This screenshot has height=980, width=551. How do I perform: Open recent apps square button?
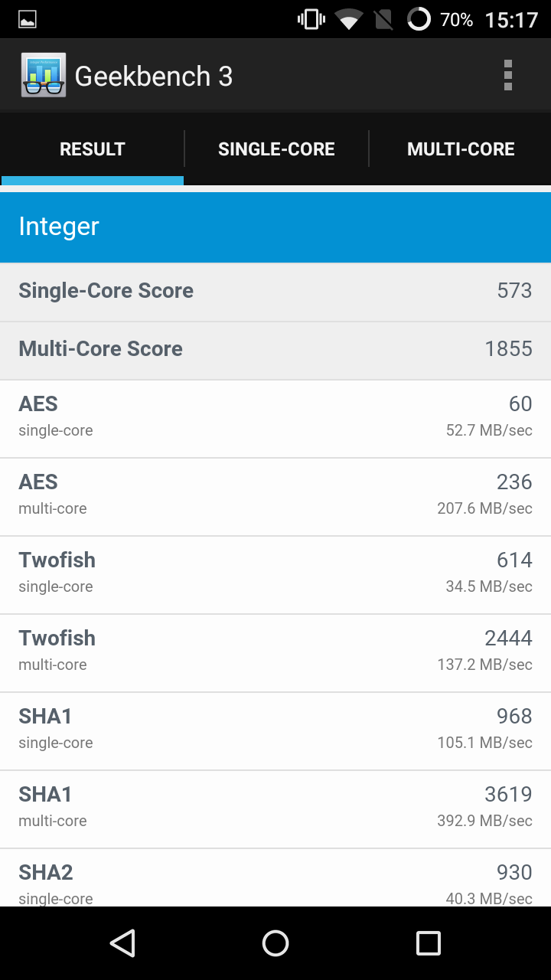coord(429,943)
